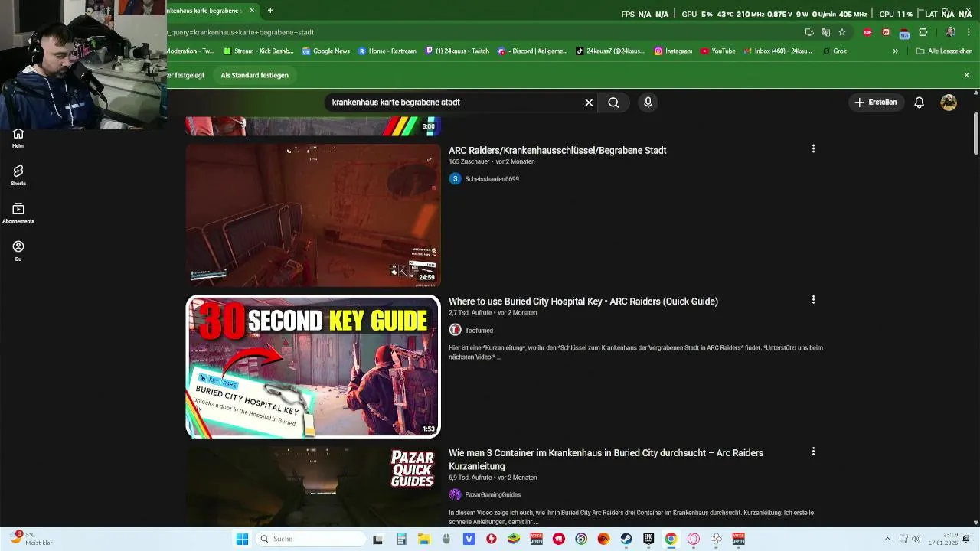Open the 24kauss - Twitch bookmark
Viewport: 980px width, 551px height.
tap(457, 51)
